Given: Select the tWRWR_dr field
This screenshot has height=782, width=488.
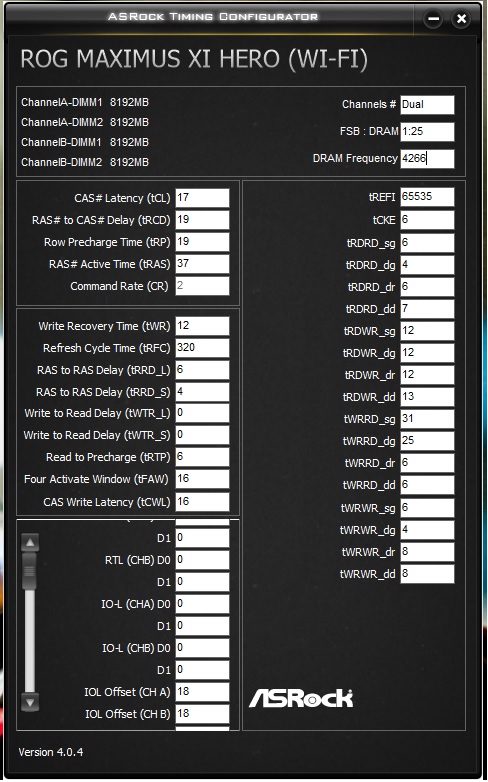Looking at the screenshot, I should (427, 552).
